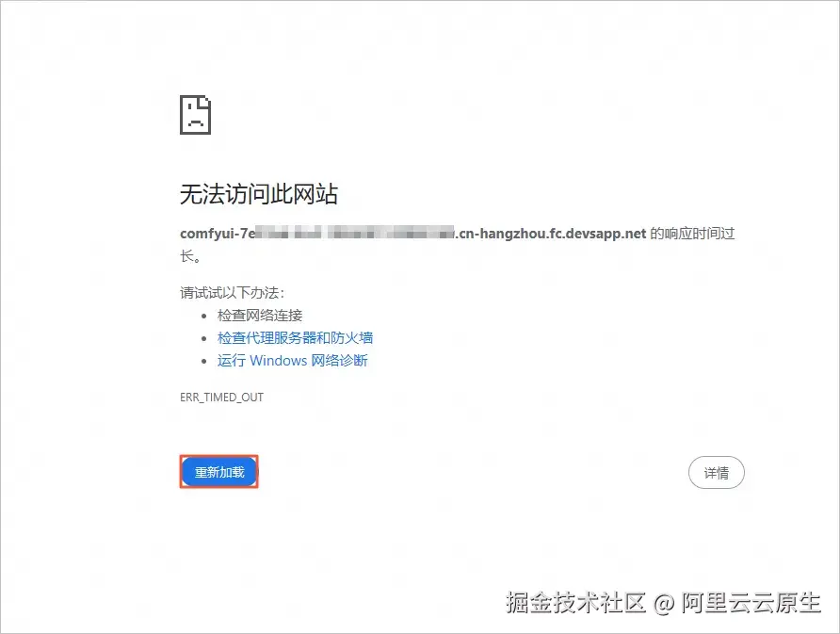
Task: Click the frowning mouth on the error icon
Action: point(194,120)
